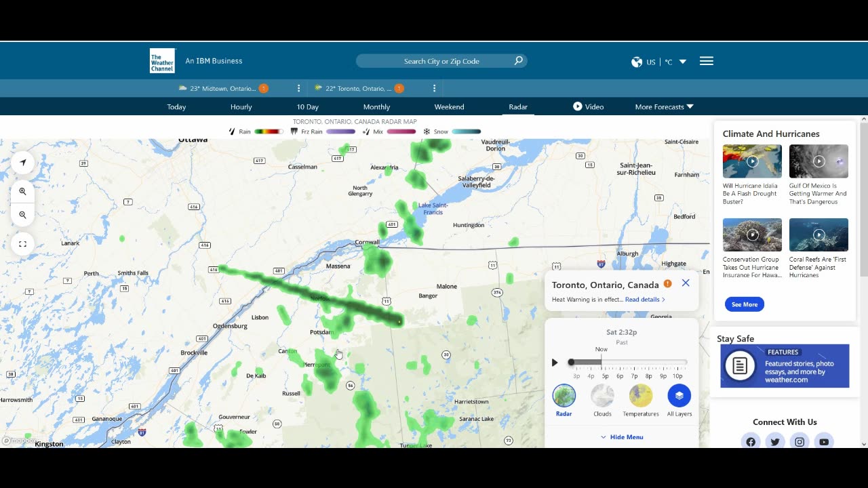Open All Layers options
868x488 pixels.
[x=679, y=396]
